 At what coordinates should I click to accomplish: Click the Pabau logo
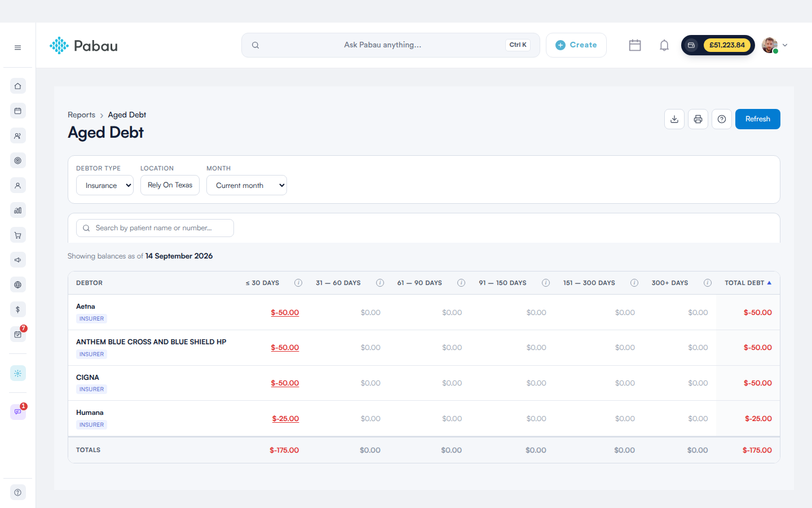[83, 45]
